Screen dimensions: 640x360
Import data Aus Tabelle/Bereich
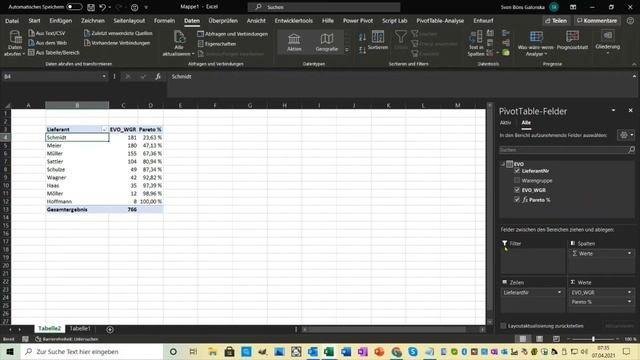(54, 52)
